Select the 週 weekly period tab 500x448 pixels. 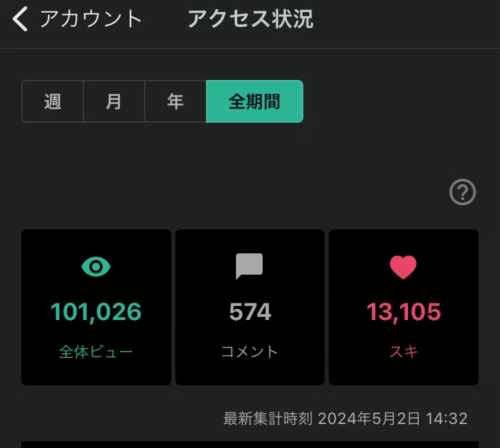[53, 101]
